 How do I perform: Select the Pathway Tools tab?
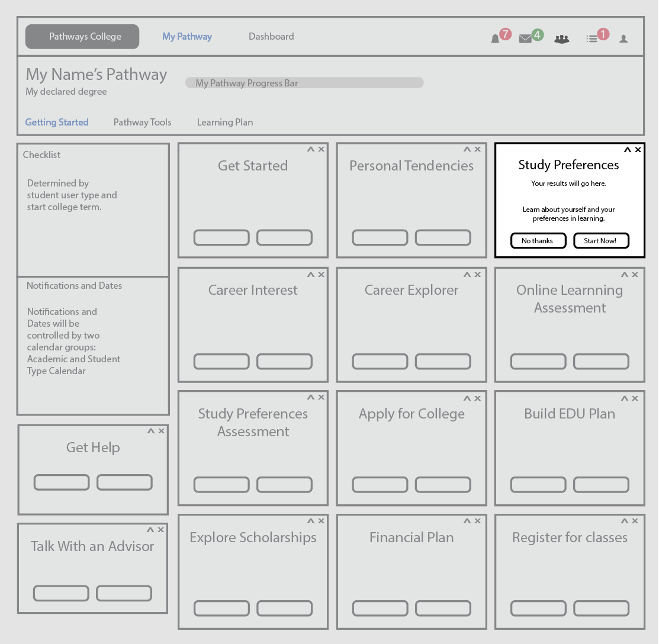coord(142,122)
